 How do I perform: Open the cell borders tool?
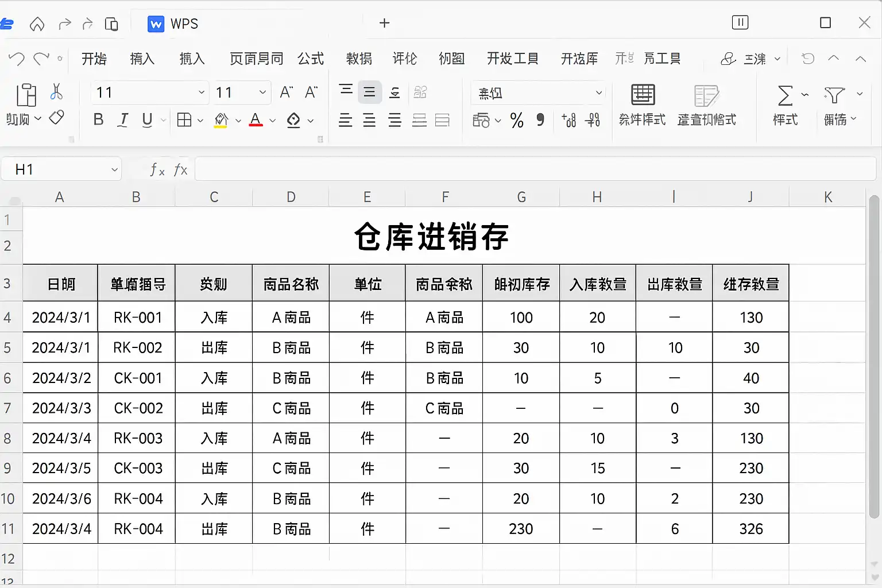point(184,120)
